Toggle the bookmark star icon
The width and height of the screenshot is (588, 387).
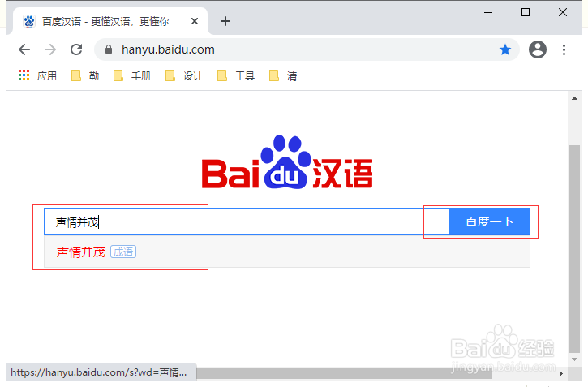coord(505,49)
